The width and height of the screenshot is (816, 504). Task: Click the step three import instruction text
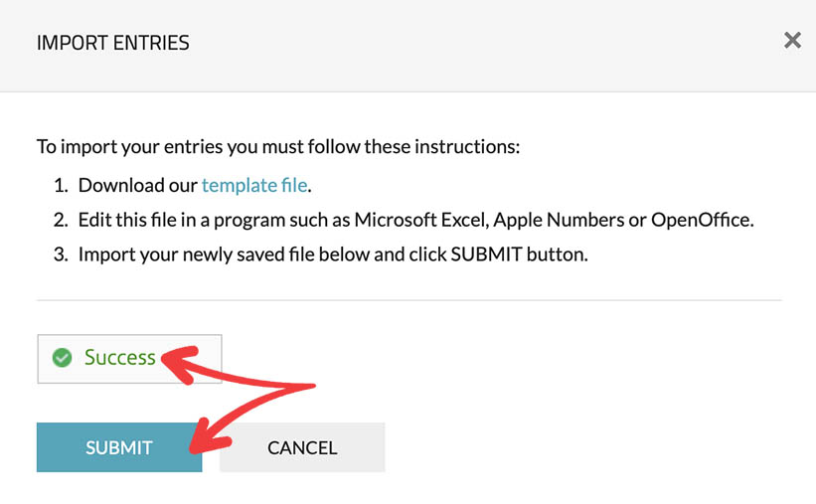tap(333, 254)
